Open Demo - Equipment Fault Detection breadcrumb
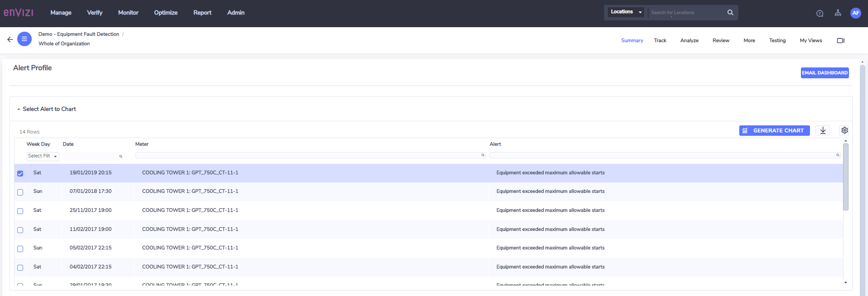Viewport: 868px width, 296px height. coord(79,34)
